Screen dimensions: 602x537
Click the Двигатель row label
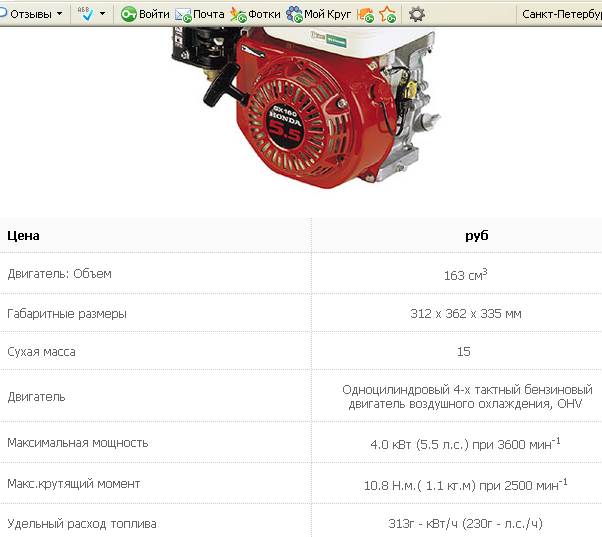tap(36, 397)
